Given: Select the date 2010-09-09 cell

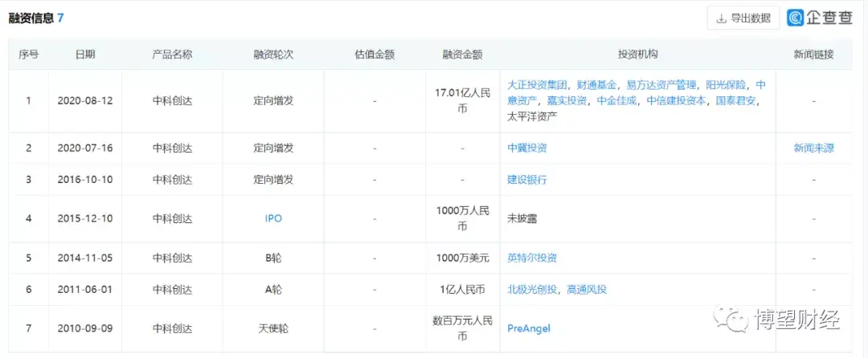Looking at the screenshot, I should point(85,329).
